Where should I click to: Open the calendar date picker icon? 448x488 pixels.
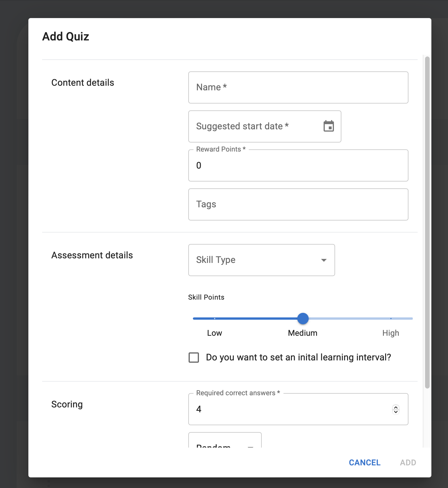click(328, 126)
